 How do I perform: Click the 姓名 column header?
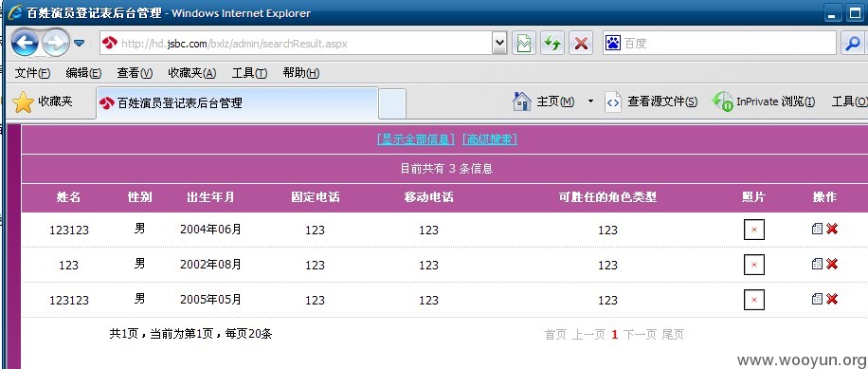point(68,197)
